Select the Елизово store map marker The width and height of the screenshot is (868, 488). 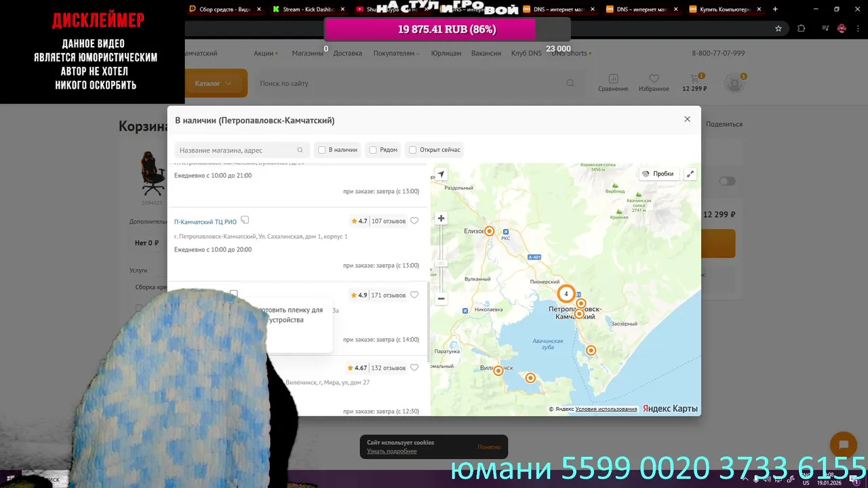489,231
